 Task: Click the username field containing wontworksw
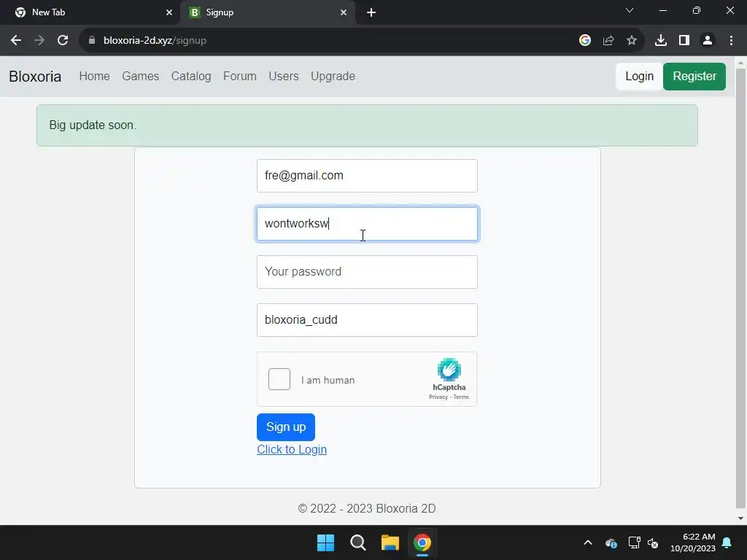pos(368,224)
